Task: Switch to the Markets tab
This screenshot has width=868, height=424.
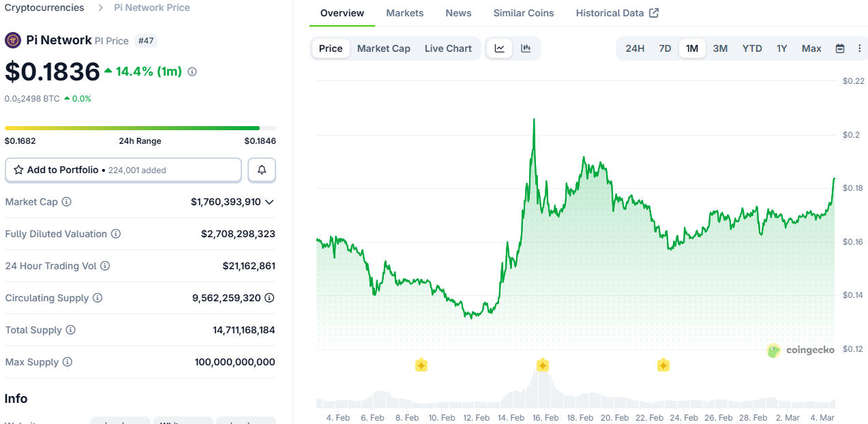Action: pos(404,13)
